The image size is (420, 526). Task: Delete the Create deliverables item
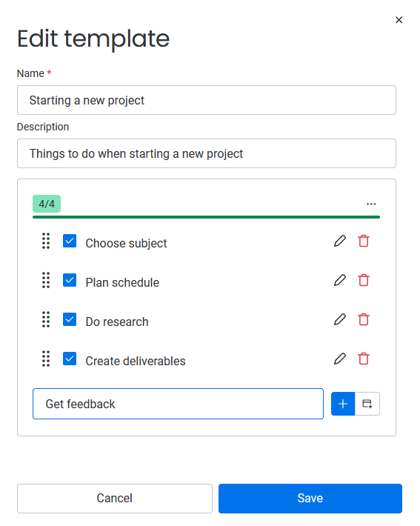pyautogui.click(x=363, y=359)
